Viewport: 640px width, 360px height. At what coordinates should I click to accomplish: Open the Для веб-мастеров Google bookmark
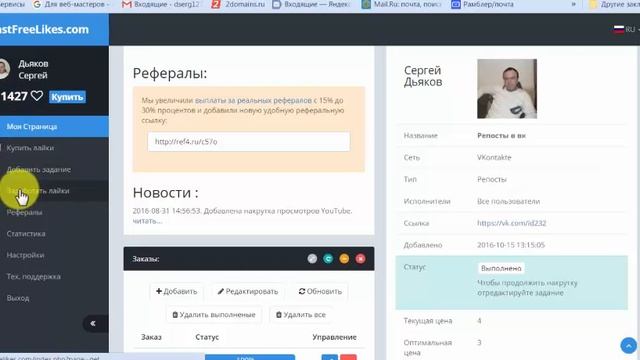click(x=71, y=4)
